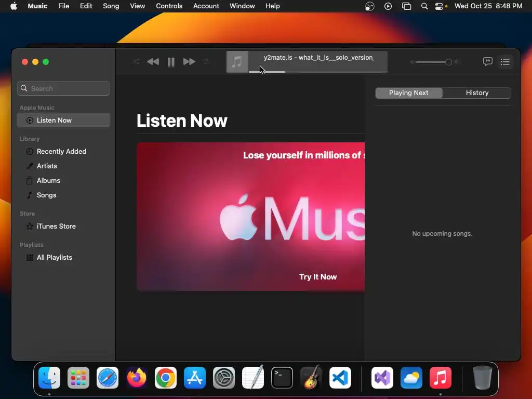532x399 pixels.
Task: Adjust the volume slider
Action: click(433, 62)
